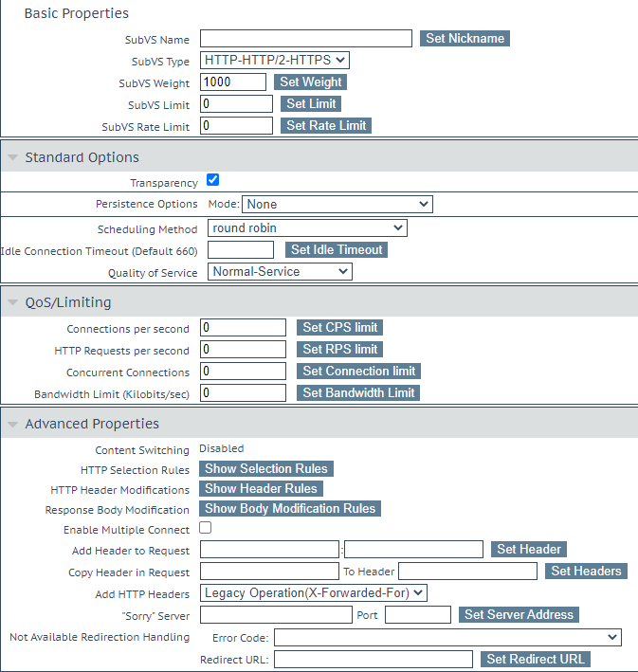The height and width of the screenshot is (672, 638).
Task: Open the Quality of Service dropdown
Action: (280, 271)
